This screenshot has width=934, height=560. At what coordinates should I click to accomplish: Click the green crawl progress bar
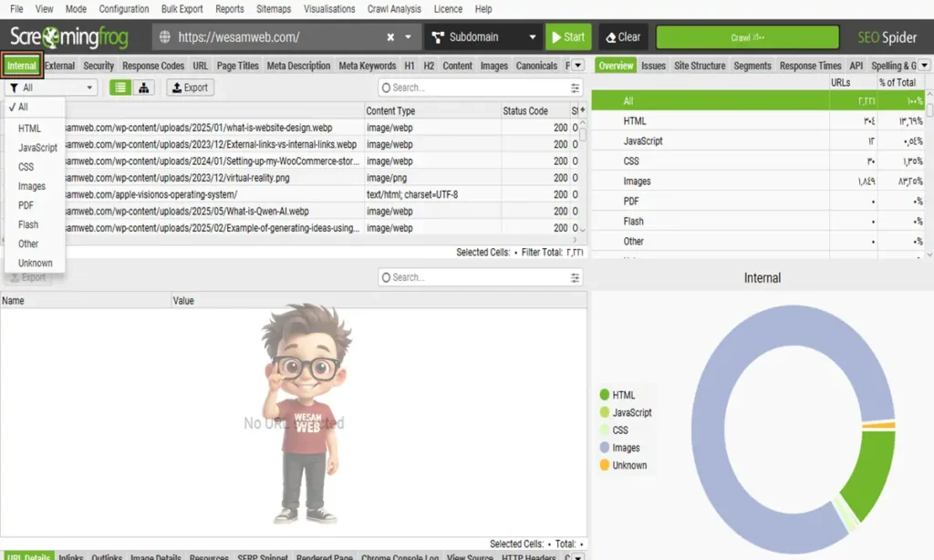tap(747, 37)
